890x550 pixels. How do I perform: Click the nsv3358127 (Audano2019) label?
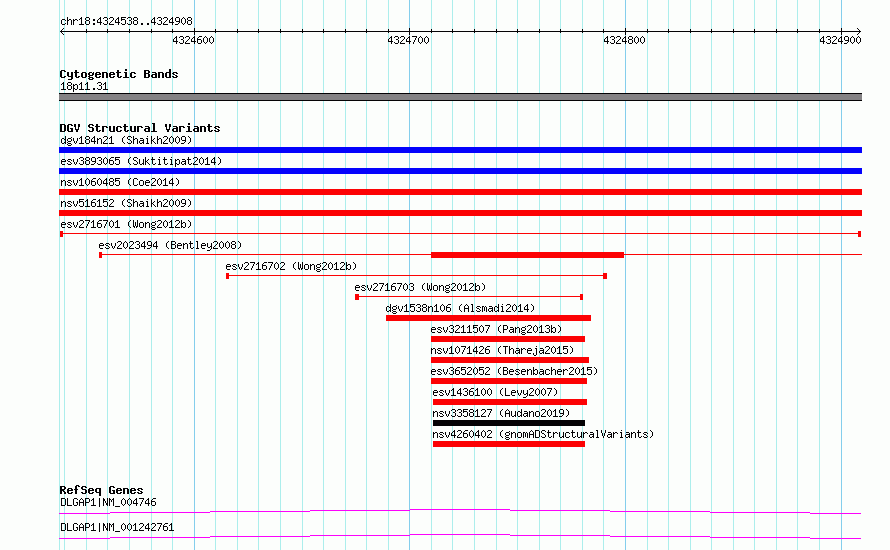pyautogui.click(x=501, y=413)
